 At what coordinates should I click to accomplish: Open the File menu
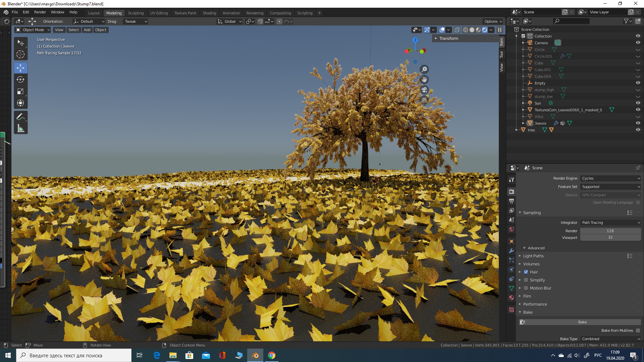(15, 12)
